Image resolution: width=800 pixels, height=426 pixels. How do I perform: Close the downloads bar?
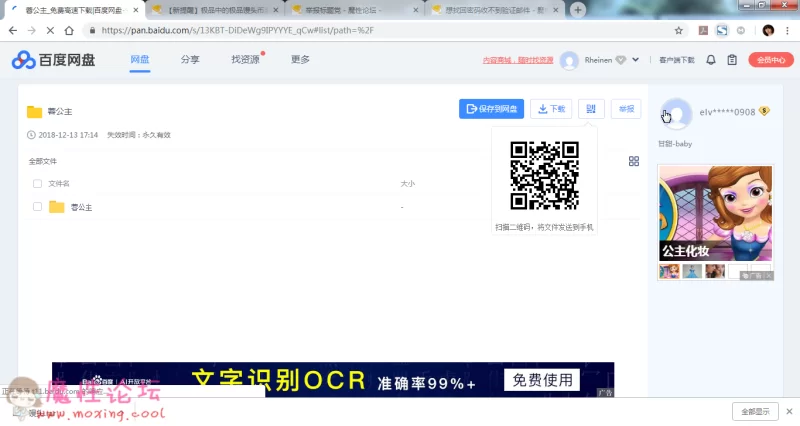[x=789, y=411]
